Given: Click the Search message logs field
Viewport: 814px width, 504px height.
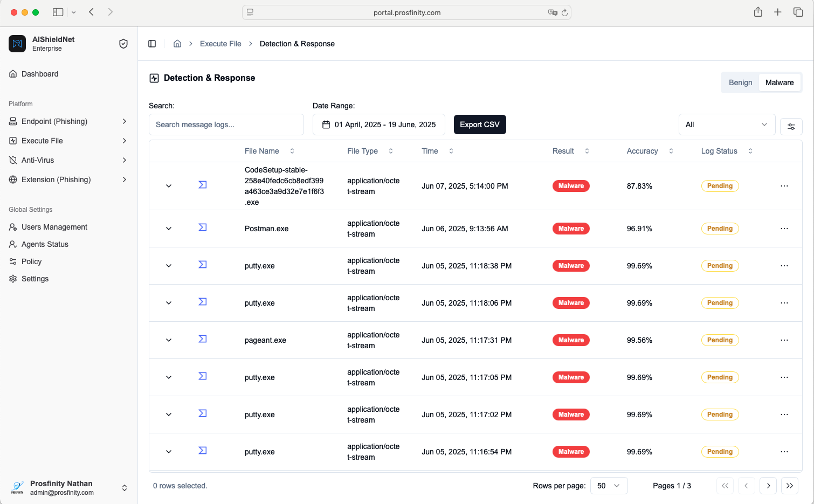Looking at the screenshot, I should (226, 125).
